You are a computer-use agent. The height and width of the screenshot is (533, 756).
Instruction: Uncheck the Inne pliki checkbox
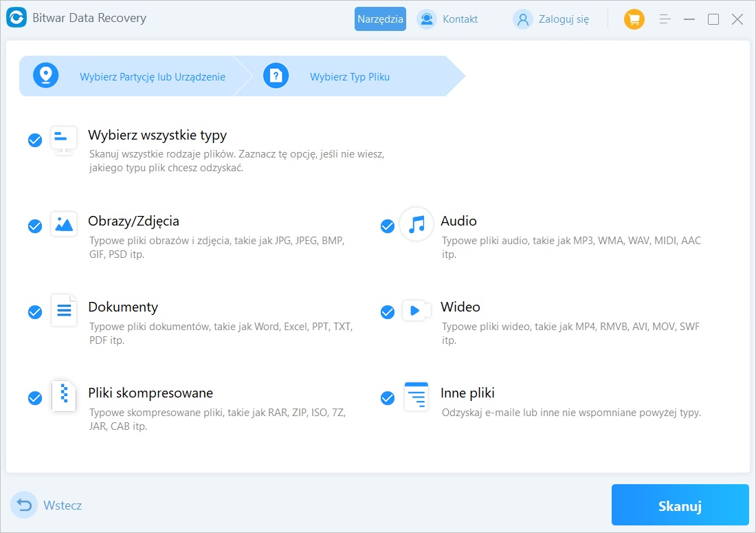(388, 398)
